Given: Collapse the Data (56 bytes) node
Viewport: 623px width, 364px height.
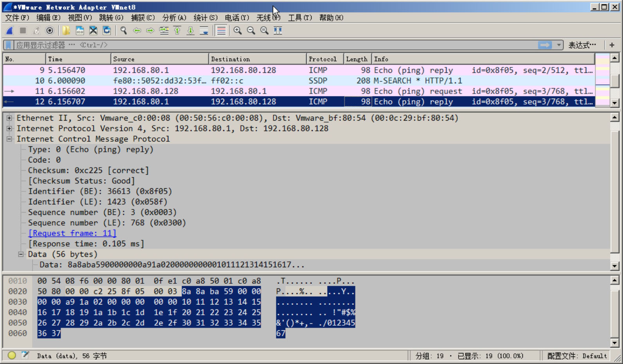Looking at the screenshot, I should click(21, 254).
